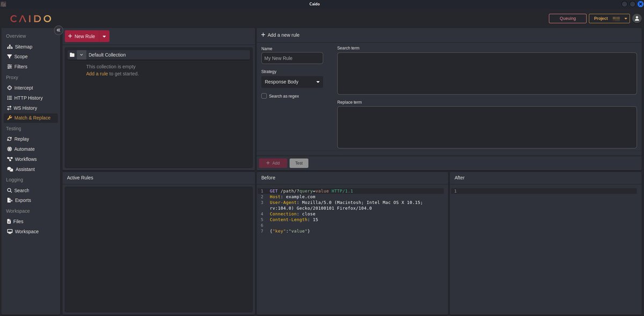Screen dimensions: 644x316
Task: Click the Files document icon
Action: 9,221
